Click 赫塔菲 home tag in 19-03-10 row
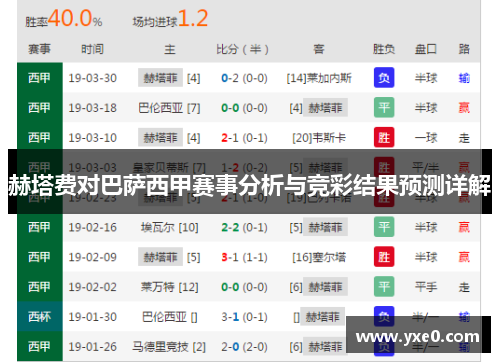 pos(160,137)
